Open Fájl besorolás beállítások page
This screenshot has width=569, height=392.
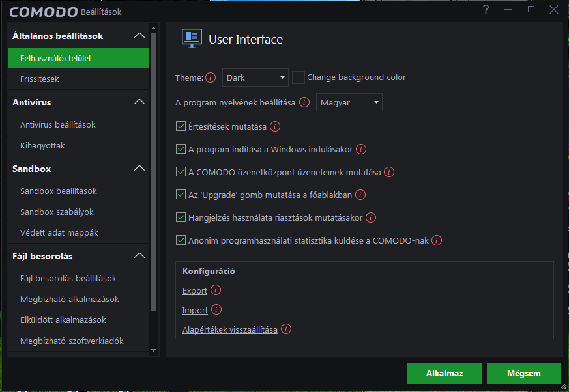pos(78,279)
